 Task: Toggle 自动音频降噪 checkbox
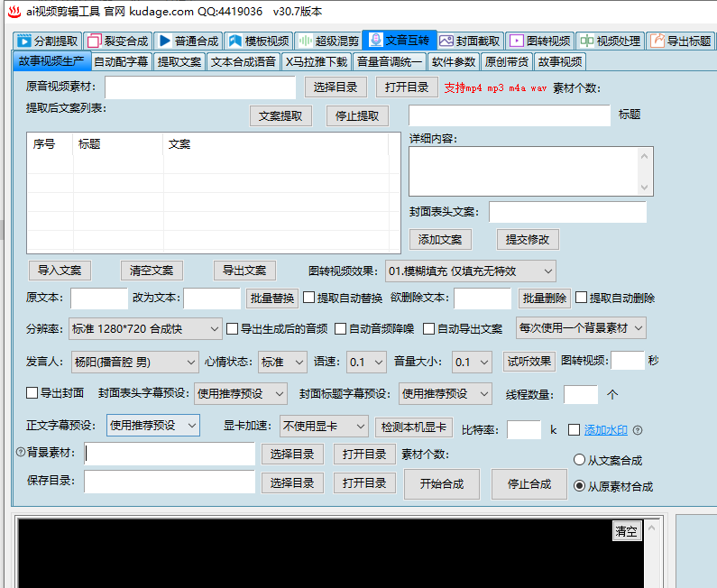[340, 329]
